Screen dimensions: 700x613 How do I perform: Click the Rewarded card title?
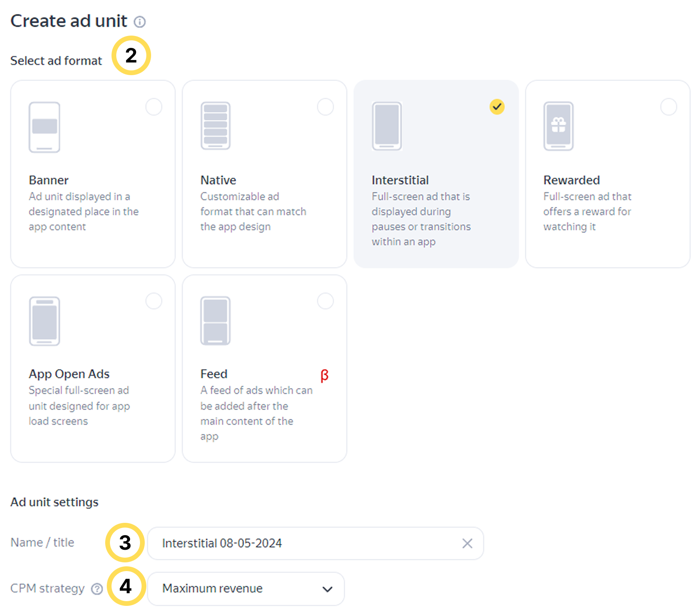click(x=571, y=180)
